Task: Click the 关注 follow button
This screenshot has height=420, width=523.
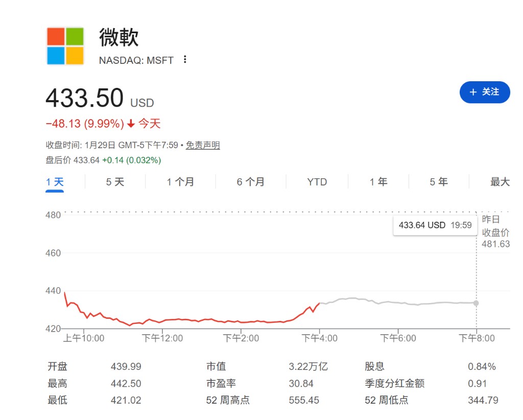Action: pyautogui.click(x=485, y=92)
